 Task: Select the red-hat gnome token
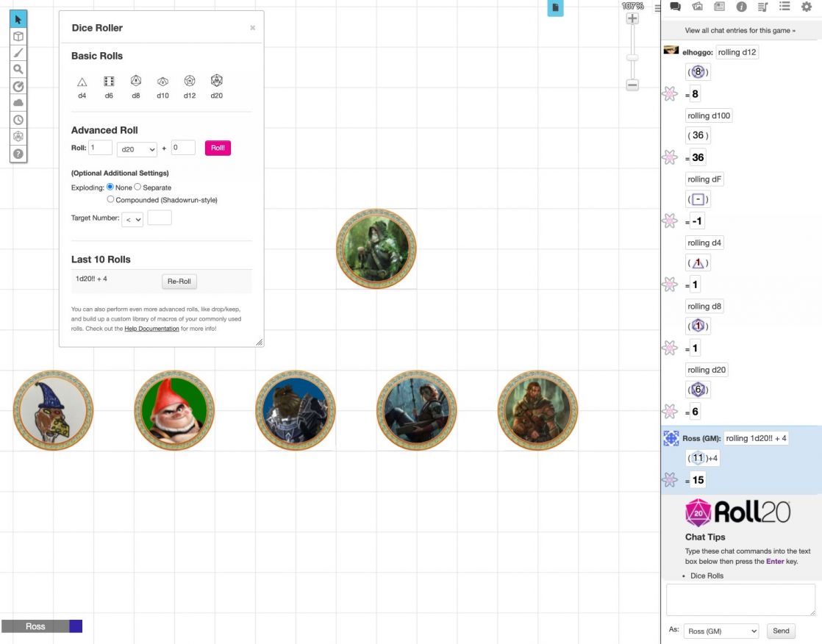(x=174, y=410)
